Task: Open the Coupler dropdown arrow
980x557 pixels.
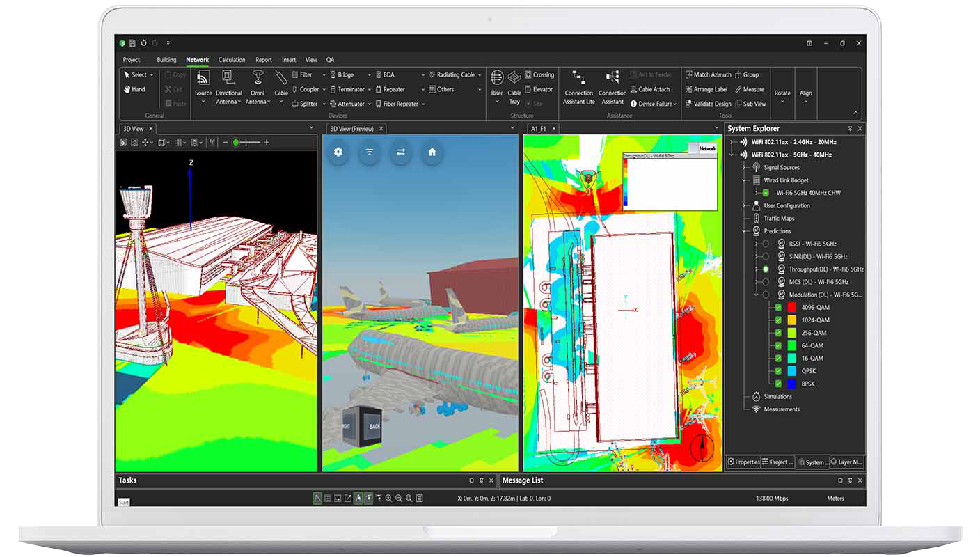Action: [x=324, y=89]
